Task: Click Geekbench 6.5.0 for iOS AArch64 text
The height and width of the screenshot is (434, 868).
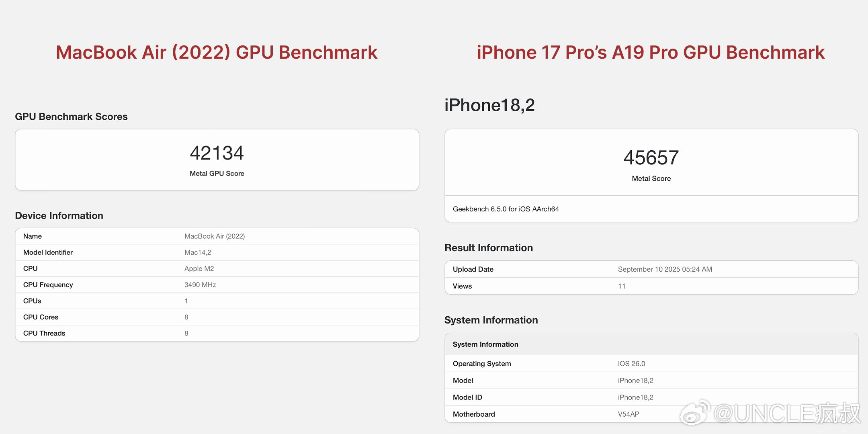Action: point(506,209)
